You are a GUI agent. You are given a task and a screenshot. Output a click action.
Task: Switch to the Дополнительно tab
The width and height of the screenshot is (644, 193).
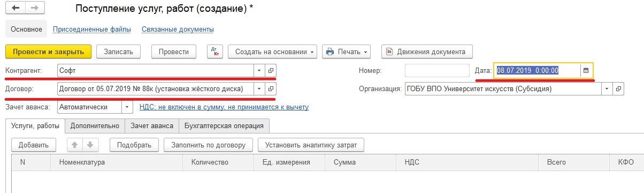tap(95, 126)
